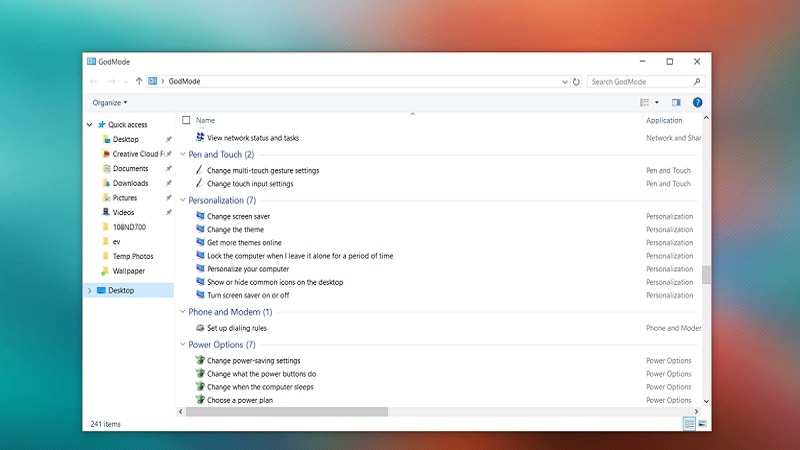Open the help question mark icon
800x450 pixels.
point(697,103)
